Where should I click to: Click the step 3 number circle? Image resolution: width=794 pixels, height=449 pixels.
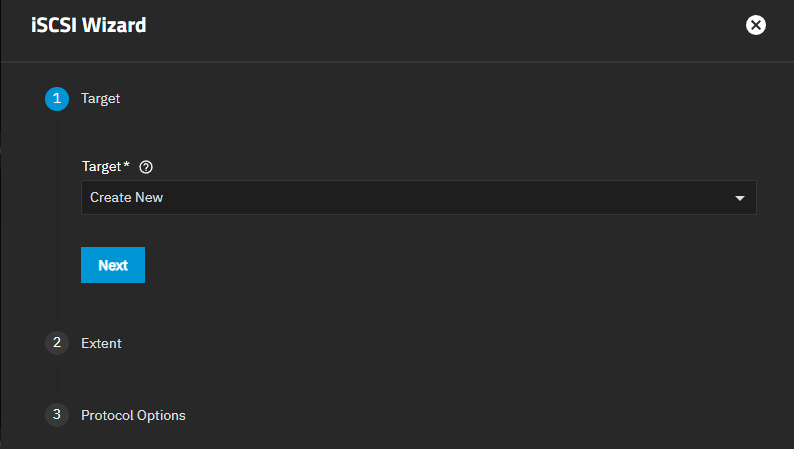point(57,414)
